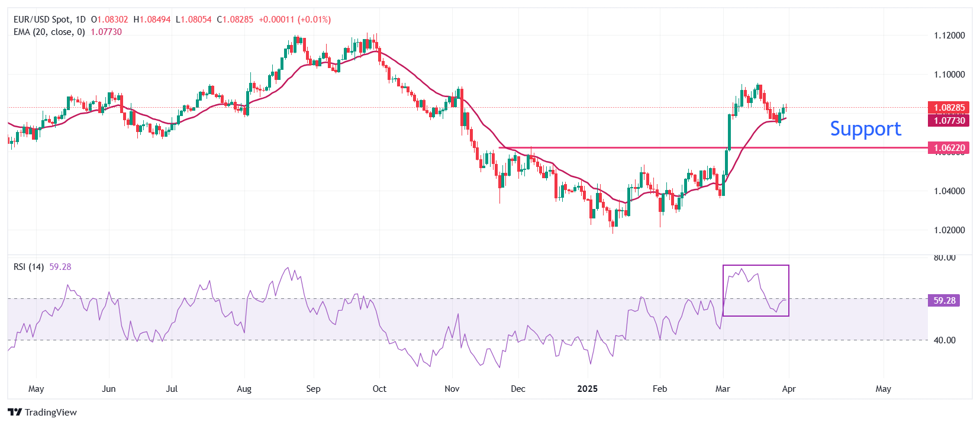Image resolution: width=980 pixels, height=425 pixels.
Task: Select the 1.06220 support level tag
Action: click(x=949, y=148)
